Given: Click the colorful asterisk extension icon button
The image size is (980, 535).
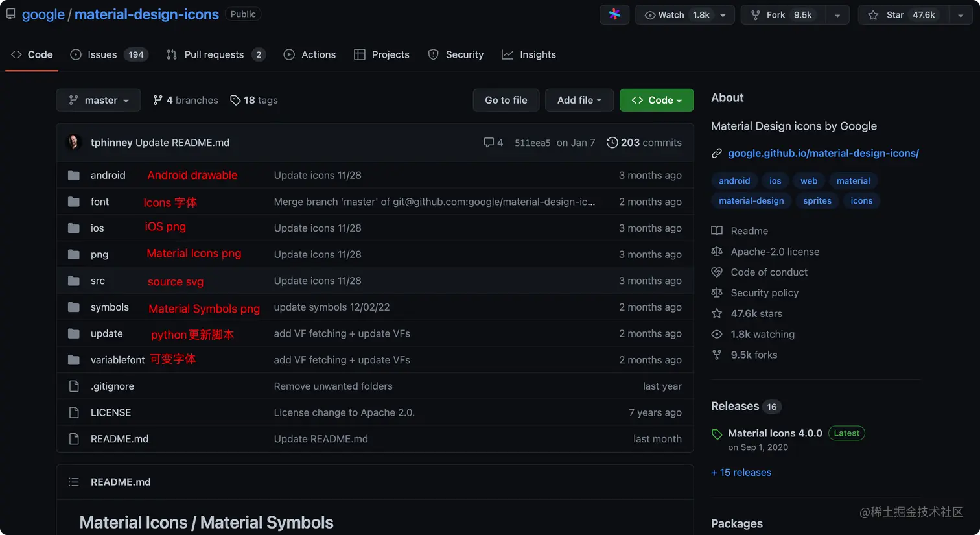Looking at the screenshot, I should coord(614,14).
